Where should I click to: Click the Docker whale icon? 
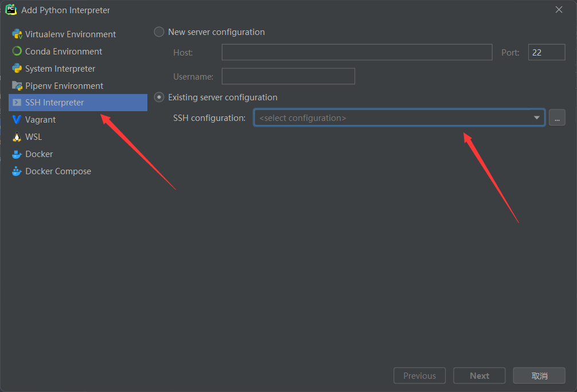pyautogui.click(x=17, y=154)
